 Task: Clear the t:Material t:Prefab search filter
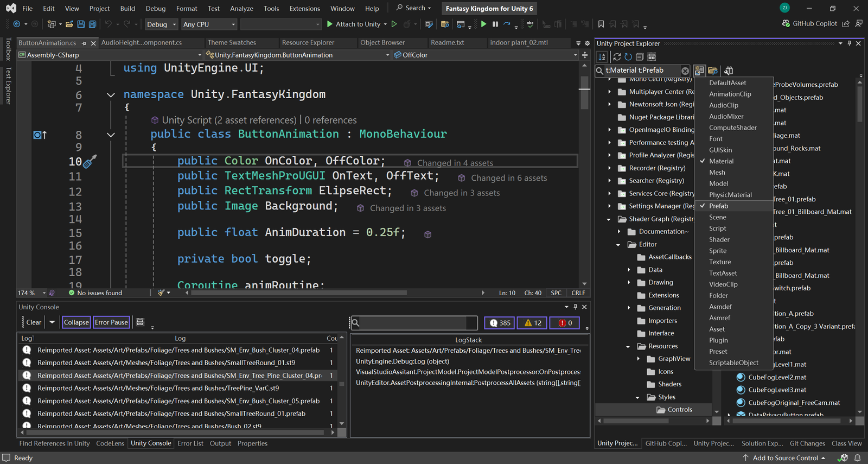pyautogui.click(x=685, y=71)
